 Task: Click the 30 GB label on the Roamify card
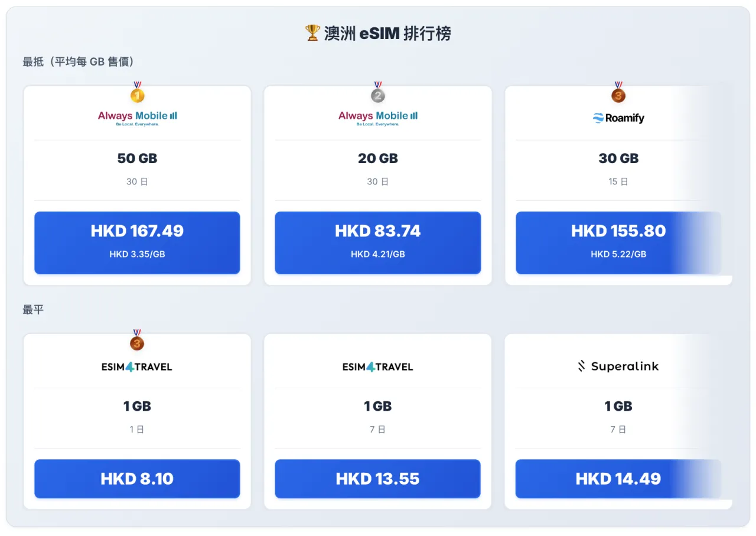[x=618, y=158]
